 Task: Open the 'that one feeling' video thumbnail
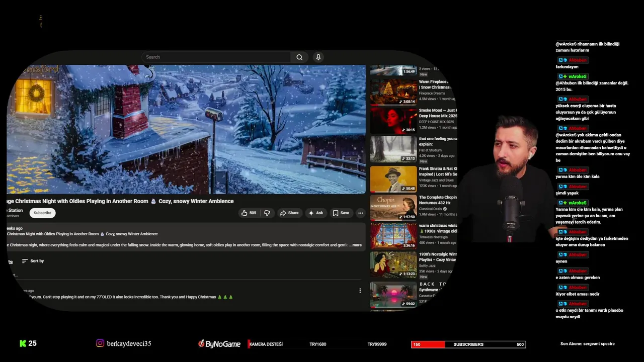pos(393,149)
